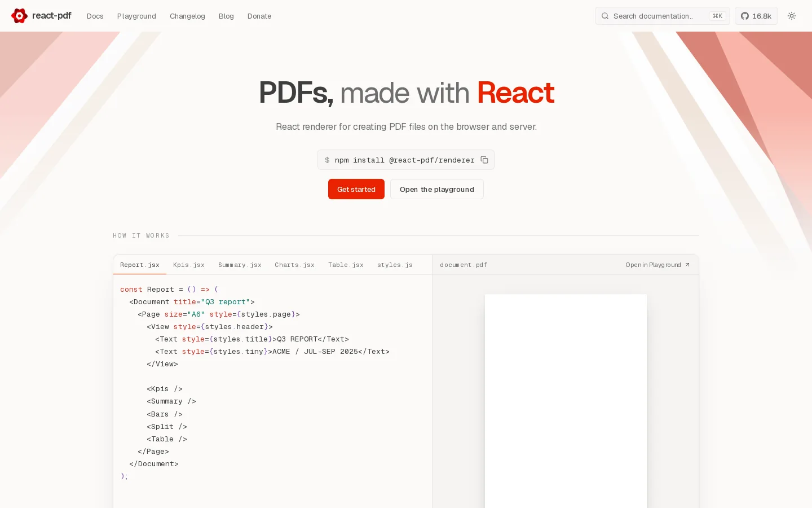Go to the Playground page

point(136,16)
